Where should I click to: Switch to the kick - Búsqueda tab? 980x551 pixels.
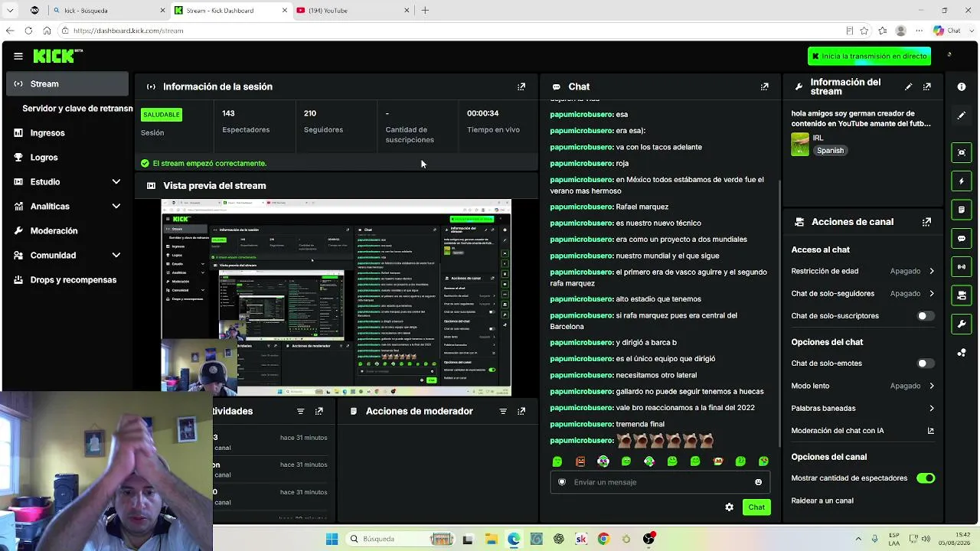[109, 11]
